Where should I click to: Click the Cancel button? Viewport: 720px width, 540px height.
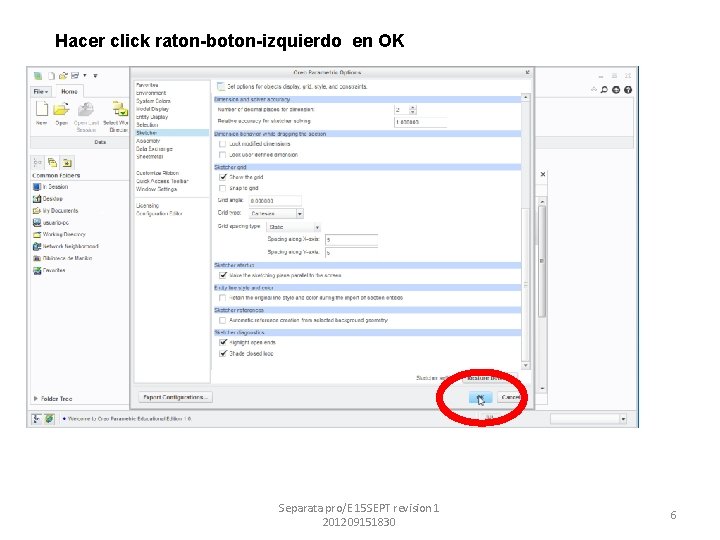(x=509, y=398)
